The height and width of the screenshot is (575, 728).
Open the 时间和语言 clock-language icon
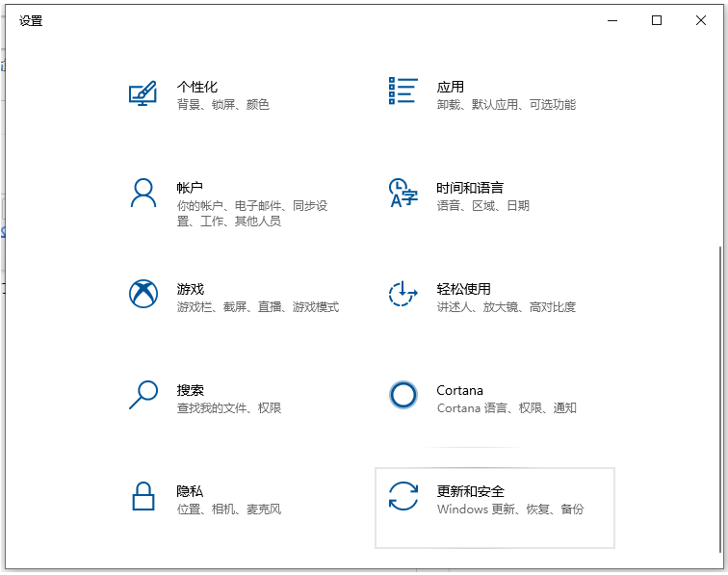click(403, 193)
